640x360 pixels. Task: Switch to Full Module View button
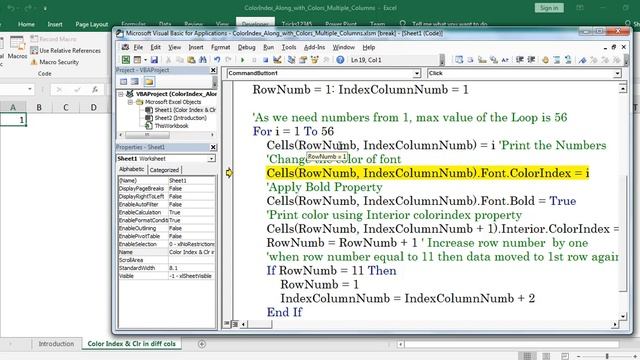pos(235,324)
